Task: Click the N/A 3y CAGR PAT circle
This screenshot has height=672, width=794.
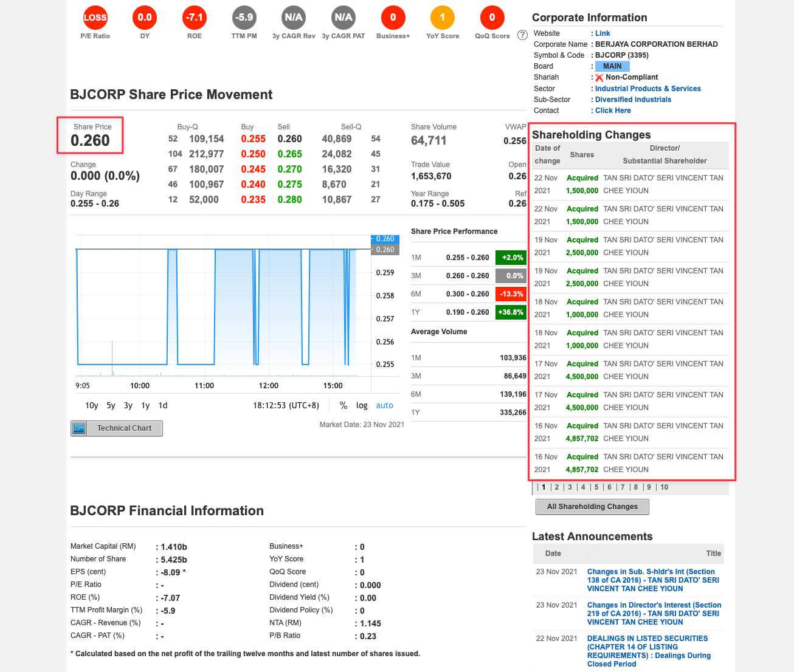Action: point(343,18)
